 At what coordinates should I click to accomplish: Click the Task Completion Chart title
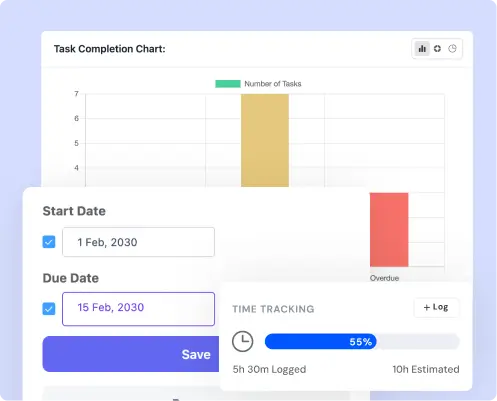110,49
